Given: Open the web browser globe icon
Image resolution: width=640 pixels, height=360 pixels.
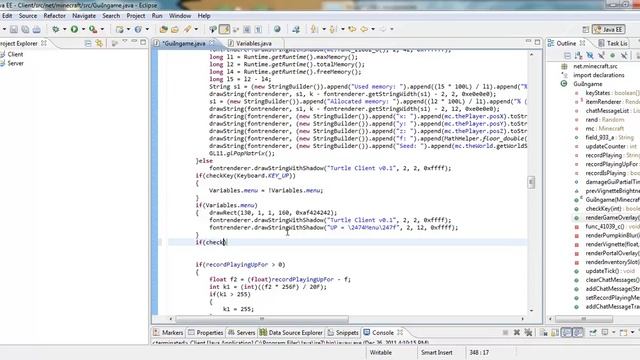Looking at the screenshot, I should pyautogui.click(x=277, y=29).
